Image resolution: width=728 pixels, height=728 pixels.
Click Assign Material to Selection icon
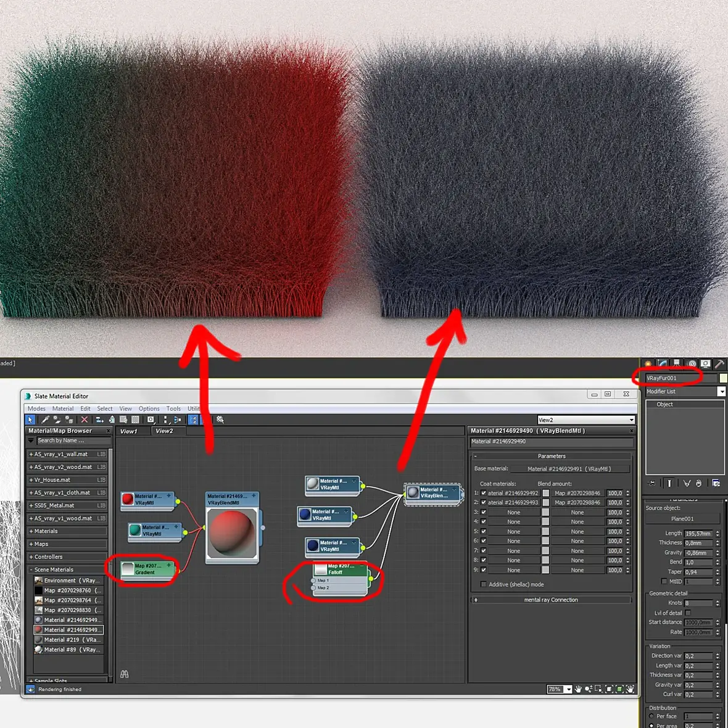coord(68,420)
